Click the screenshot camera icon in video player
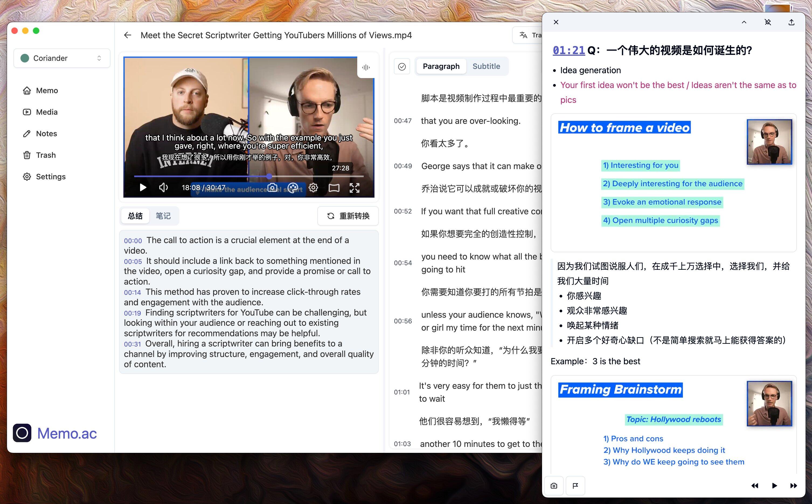Viewport: 812px width, 504px height. coord(272,188)
